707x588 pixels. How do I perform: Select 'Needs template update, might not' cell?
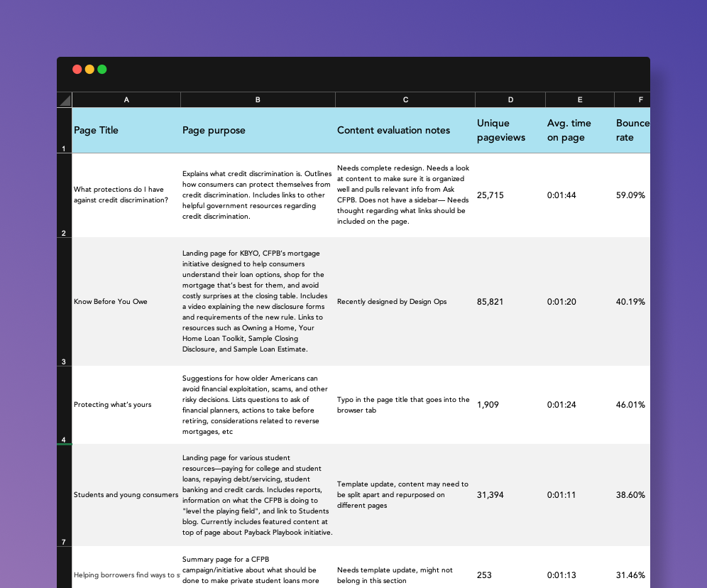click(x=405, y=567)
